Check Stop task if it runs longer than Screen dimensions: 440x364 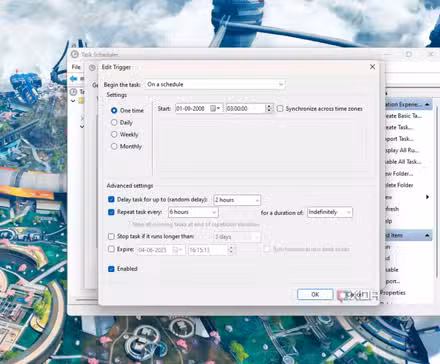(111, 236)
